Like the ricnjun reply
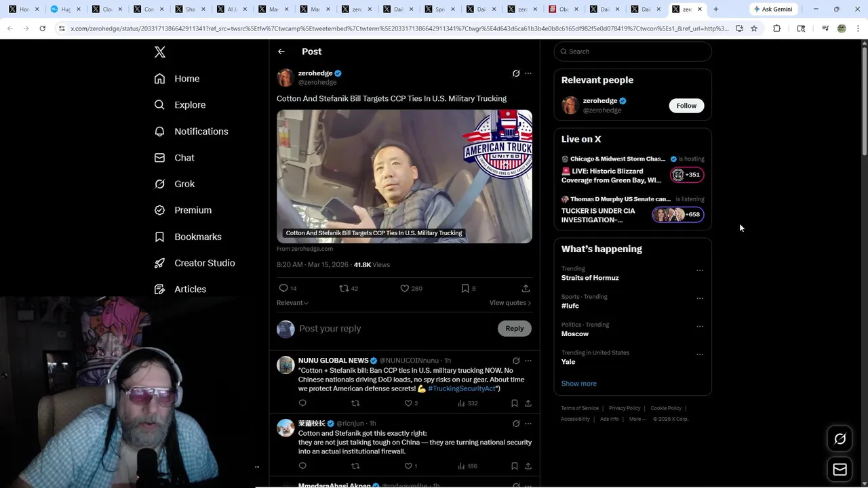Viewport: 868px width, 488px height. (x=409, y=466)
